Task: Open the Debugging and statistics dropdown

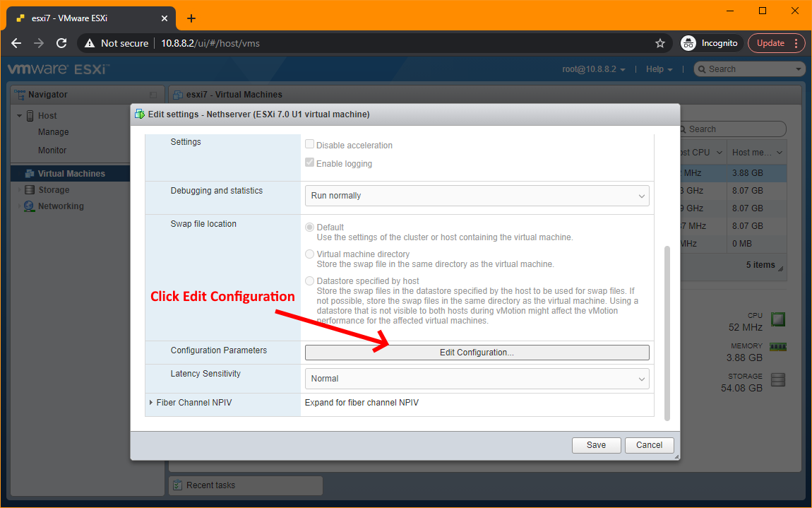Action: 477,196
